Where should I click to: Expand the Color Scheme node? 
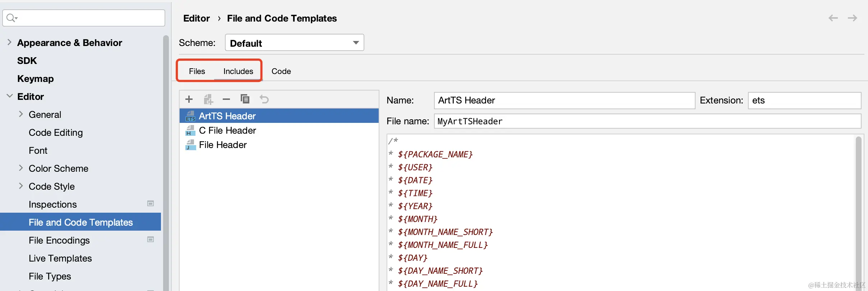point(21,168)
